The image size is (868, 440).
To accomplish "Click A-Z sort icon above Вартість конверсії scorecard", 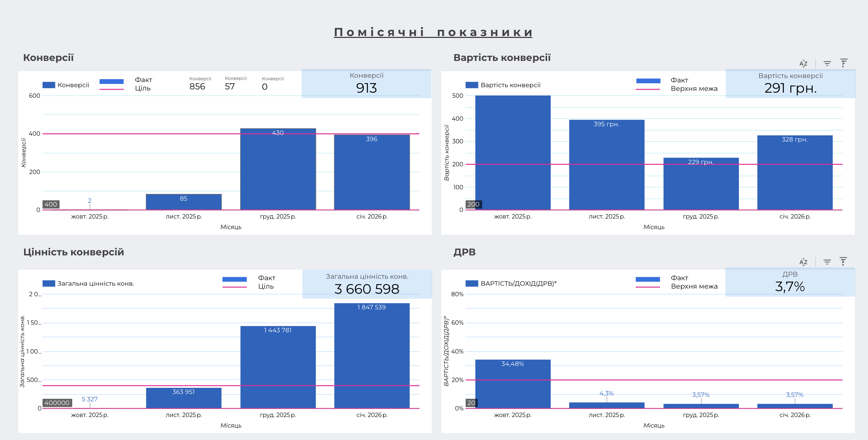I will pyautogui.click(x=803, y=63).
